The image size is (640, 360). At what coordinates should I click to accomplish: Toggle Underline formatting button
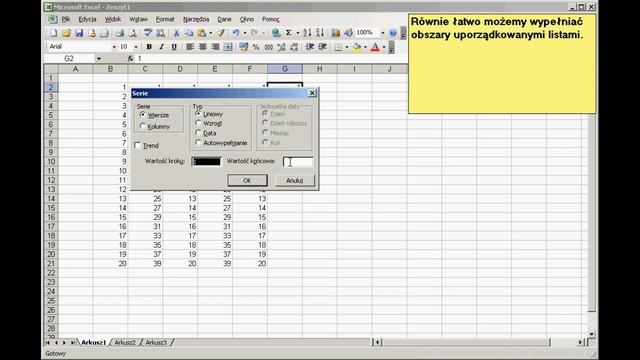click(174, 47)
